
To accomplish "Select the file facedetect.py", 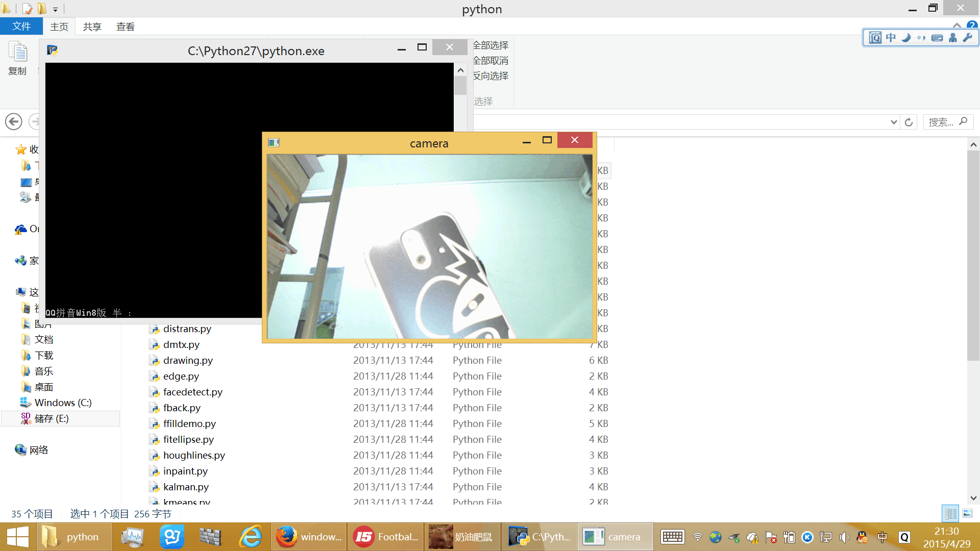I will [x=192, y=392].
